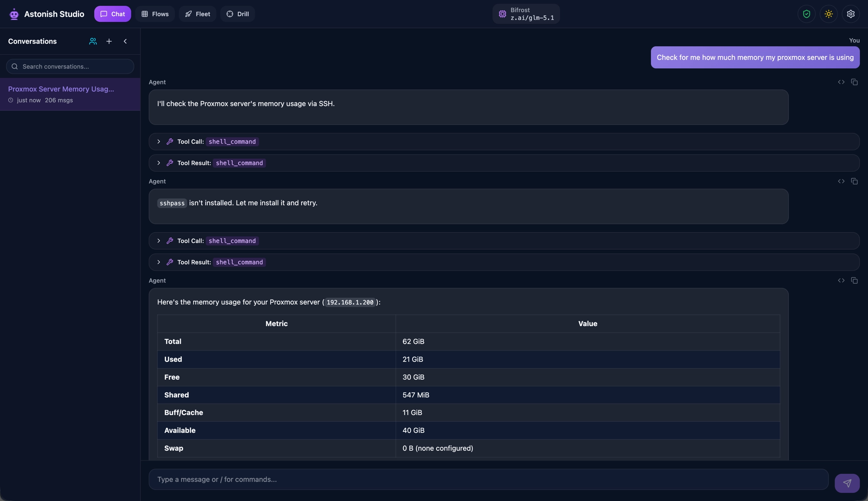
Task: Open the Fleet tab
Action: [197, 14]
